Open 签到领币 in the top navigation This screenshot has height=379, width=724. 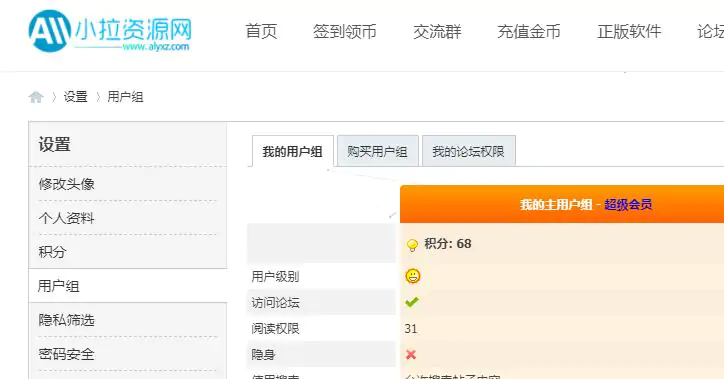pos(344,31)
